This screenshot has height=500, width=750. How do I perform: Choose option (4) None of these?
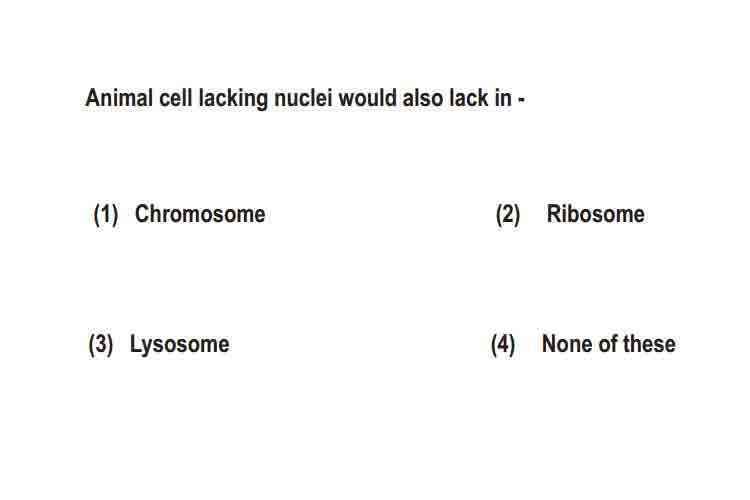(583, 344)
